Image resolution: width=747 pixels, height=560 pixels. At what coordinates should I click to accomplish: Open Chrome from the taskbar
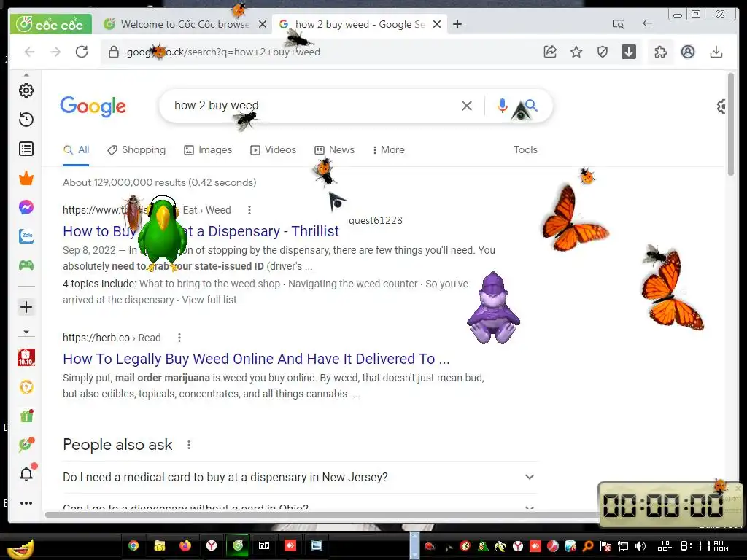coord(133,545)
